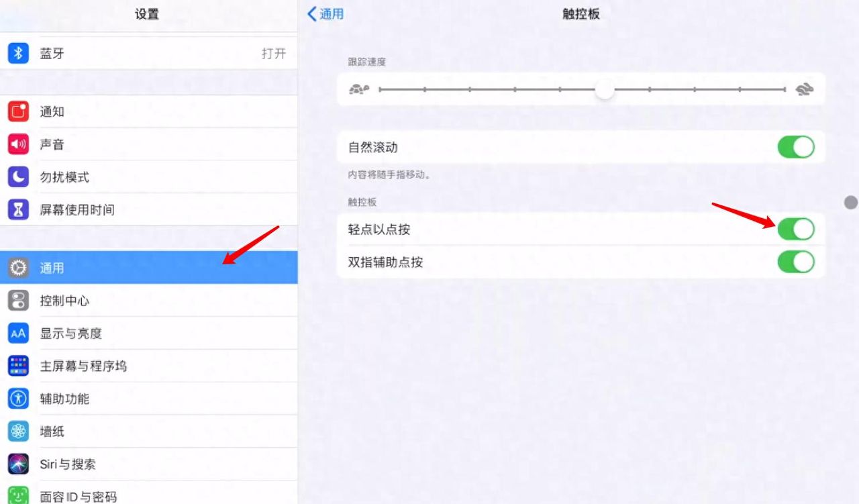Click the Screen Time (屏幕使用时间) hourglass icon
Screen dimensions: 859x504
tap(17, 209)
